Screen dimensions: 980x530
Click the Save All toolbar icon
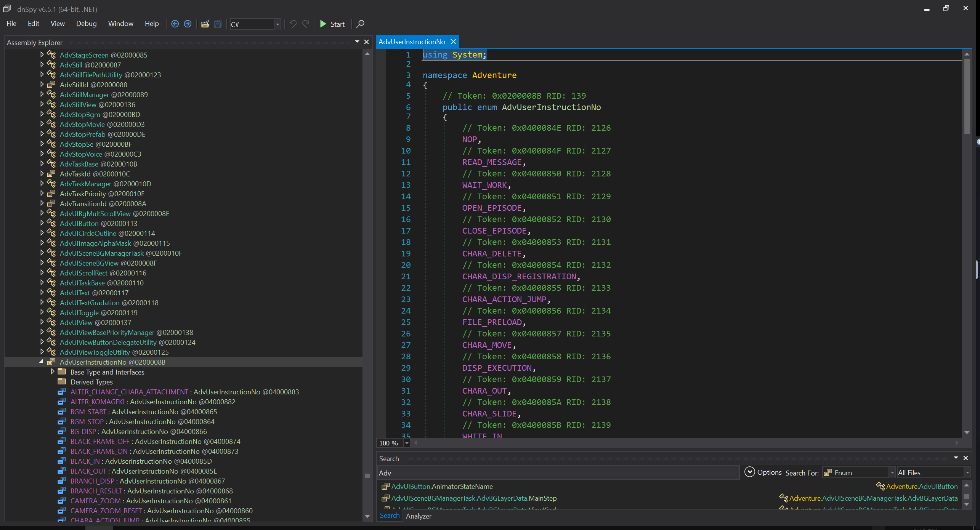click(x=218, y=24)
